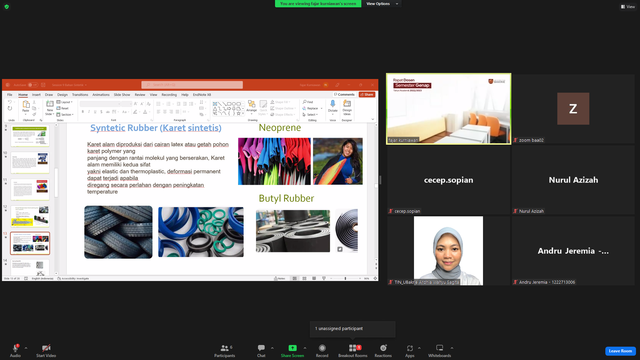Click the Start Video camera icon
This screenshot has height=360, width=640.
coord(46,348)
